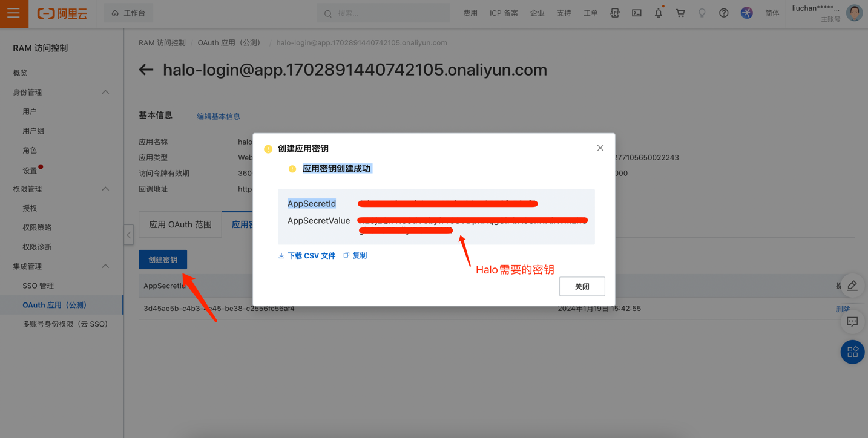The width and height of the screenshot is (868, 438).
Task: Click RAM 访问控制 breadcrumb link
Action: 162,43
